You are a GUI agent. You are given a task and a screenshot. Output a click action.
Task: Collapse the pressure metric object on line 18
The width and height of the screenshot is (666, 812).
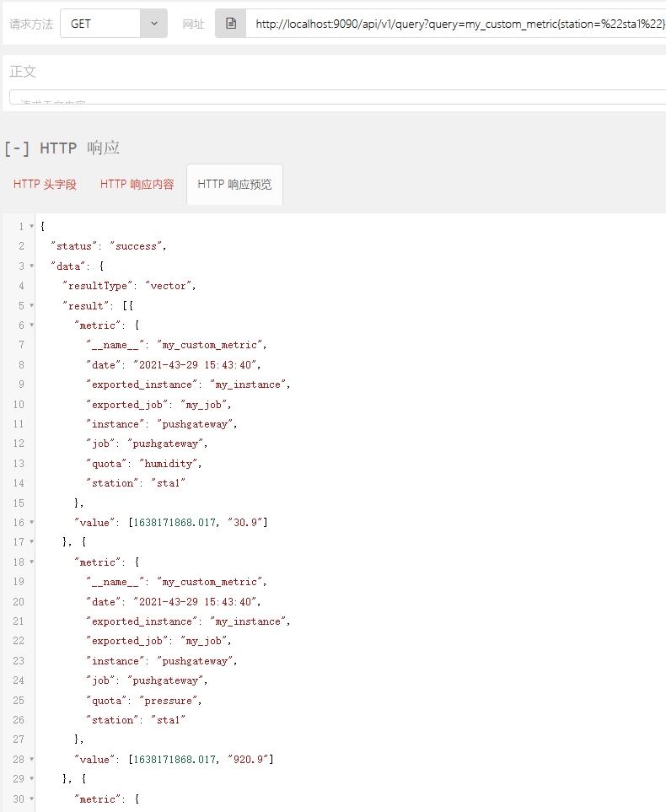[30, 562]
